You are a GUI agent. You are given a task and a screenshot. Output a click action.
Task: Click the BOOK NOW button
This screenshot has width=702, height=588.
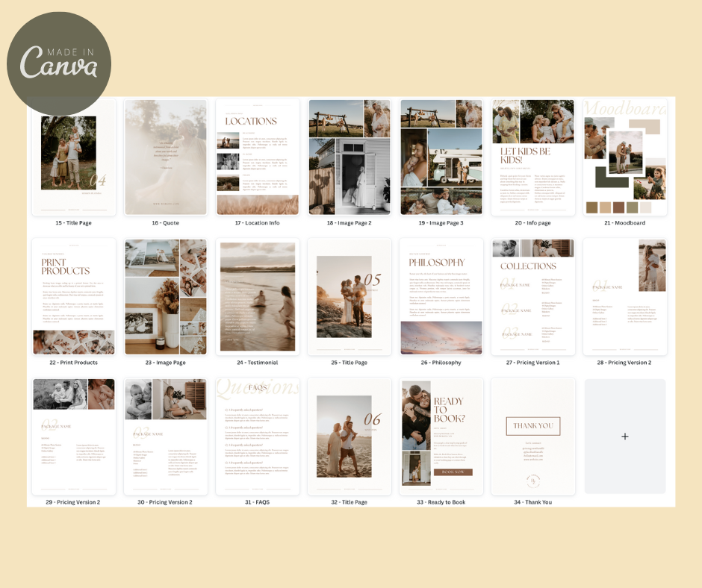pos(453,472)
